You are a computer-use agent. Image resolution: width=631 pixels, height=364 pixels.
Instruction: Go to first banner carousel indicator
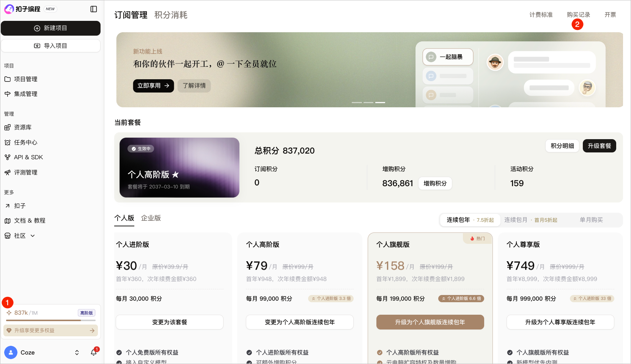pos(357,102)
